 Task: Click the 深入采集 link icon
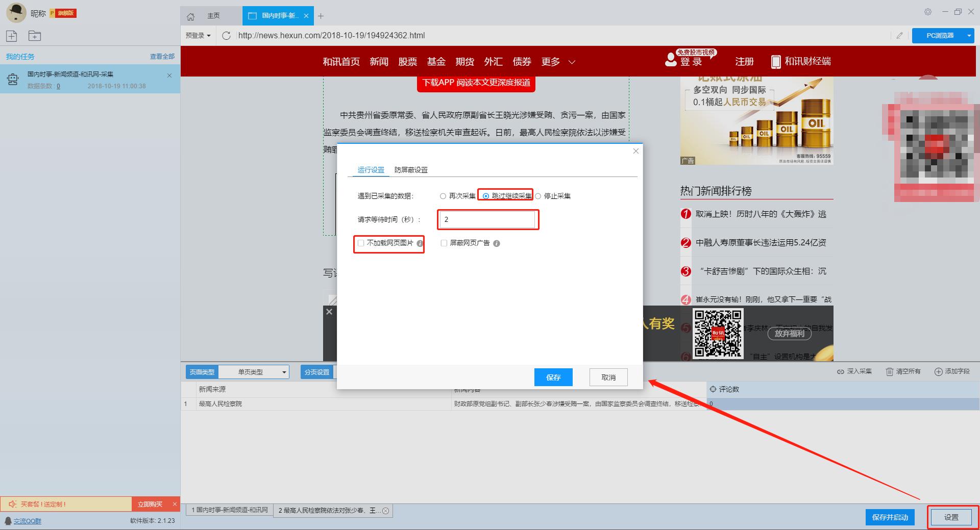tap(840, 371)
